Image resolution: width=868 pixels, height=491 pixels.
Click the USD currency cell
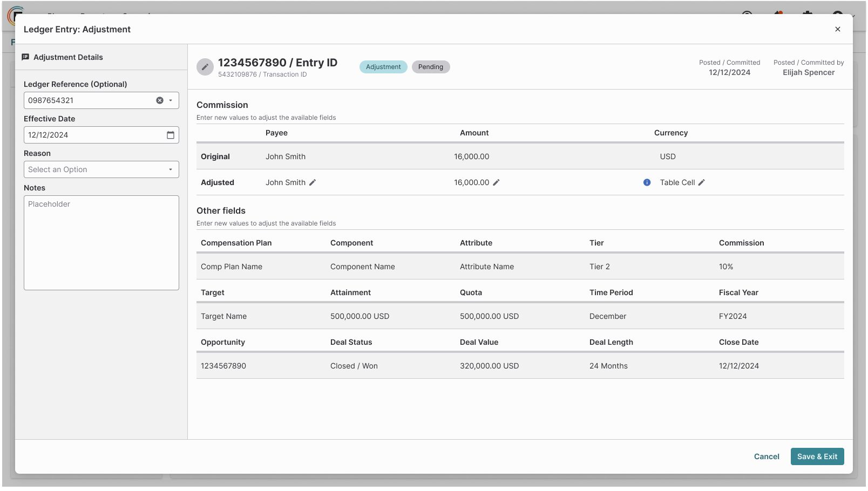click(x=668, y=156)
